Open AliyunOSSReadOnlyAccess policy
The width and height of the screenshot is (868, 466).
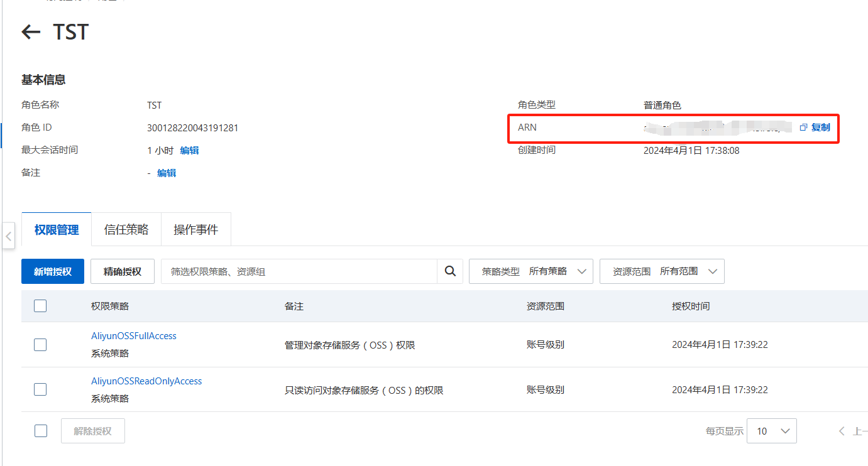146,381
